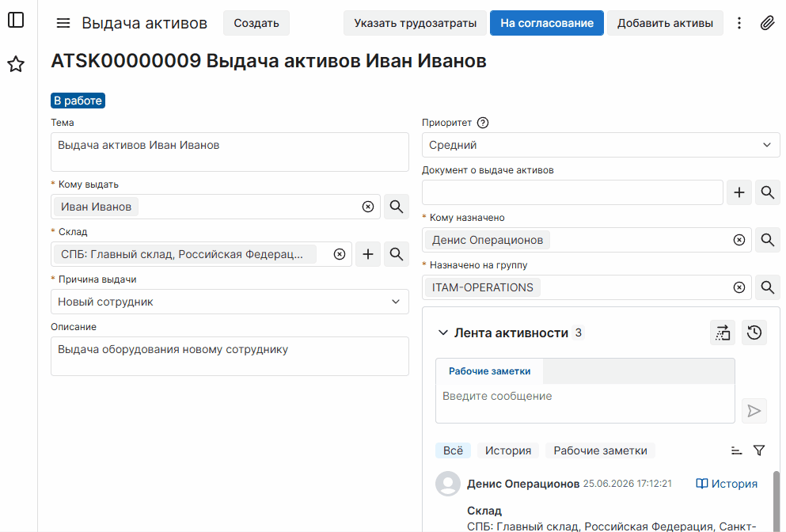The image size is (786, 532).
Task: Click Добавить активы button
Action: point(665,23)
